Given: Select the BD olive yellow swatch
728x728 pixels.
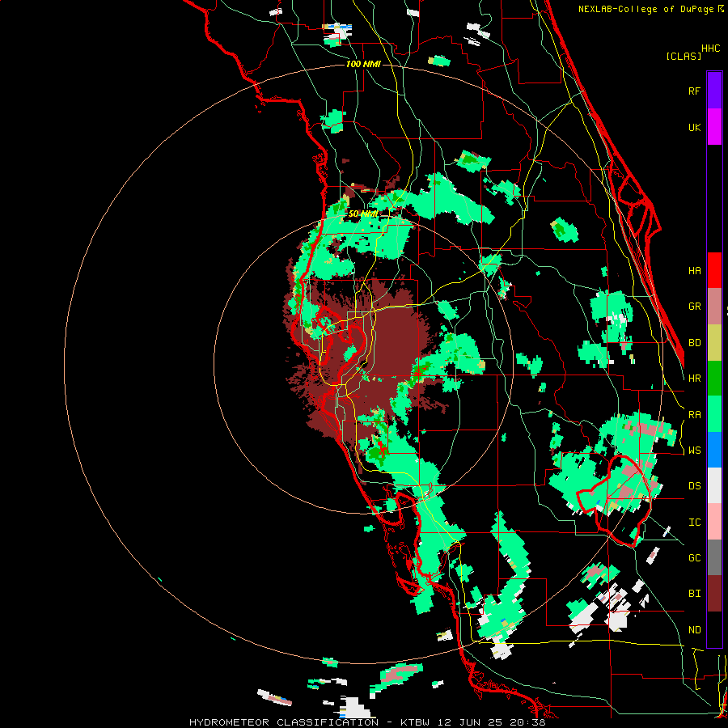Looking at the screenshot, I should 714,343.
